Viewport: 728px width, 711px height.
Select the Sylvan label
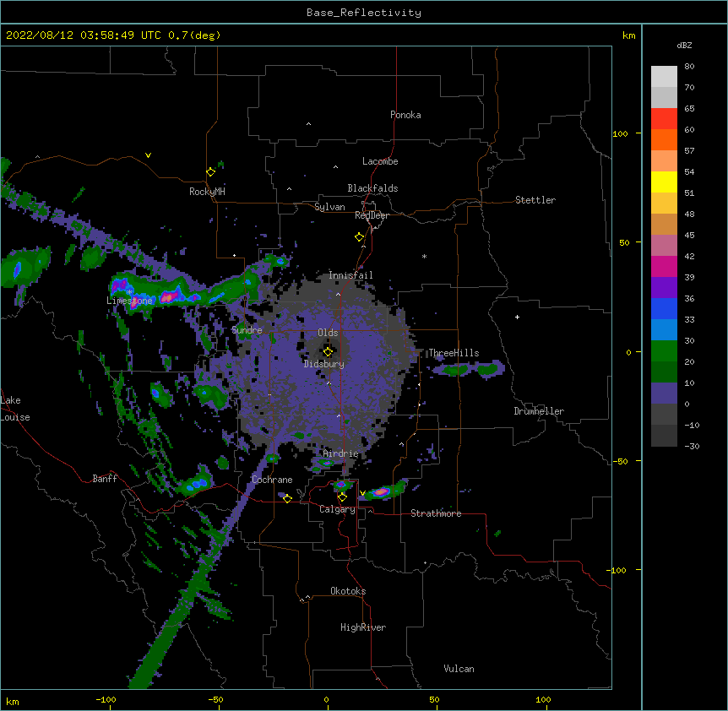329,207
